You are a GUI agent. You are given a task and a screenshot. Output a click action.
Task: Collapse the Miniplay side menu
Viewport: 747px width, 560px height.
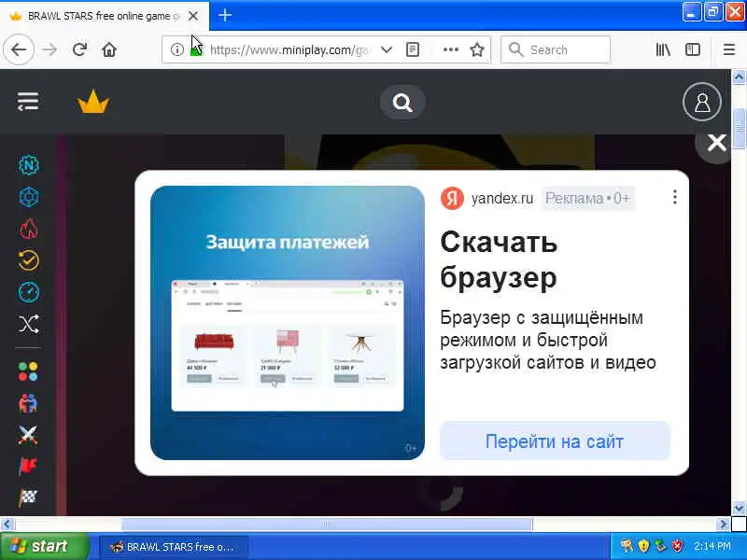(28, 102)
